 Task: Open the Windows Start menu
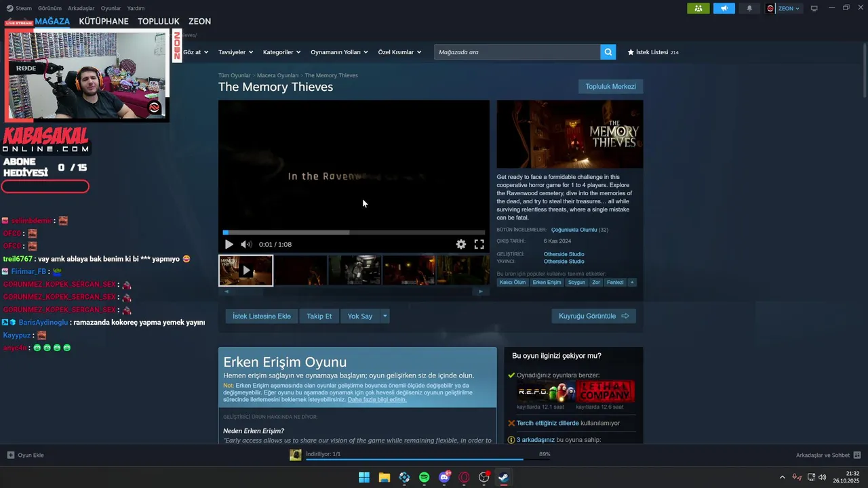364,477
